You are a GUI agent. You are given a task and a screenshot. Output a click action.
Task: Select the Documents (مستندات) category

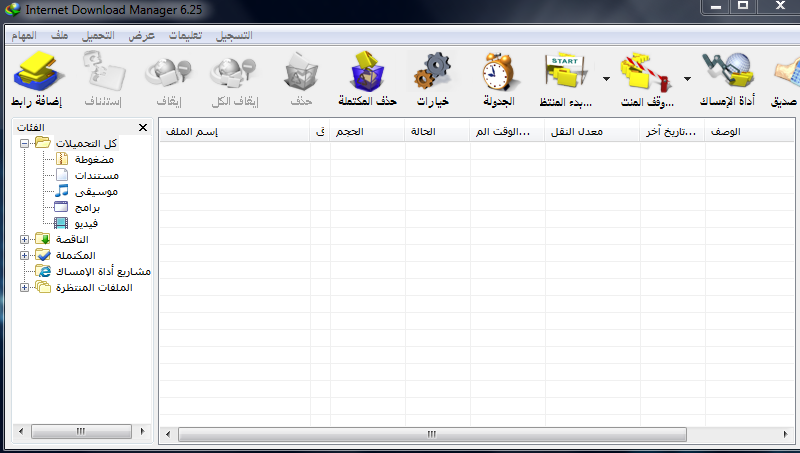[x=97, y=175]
